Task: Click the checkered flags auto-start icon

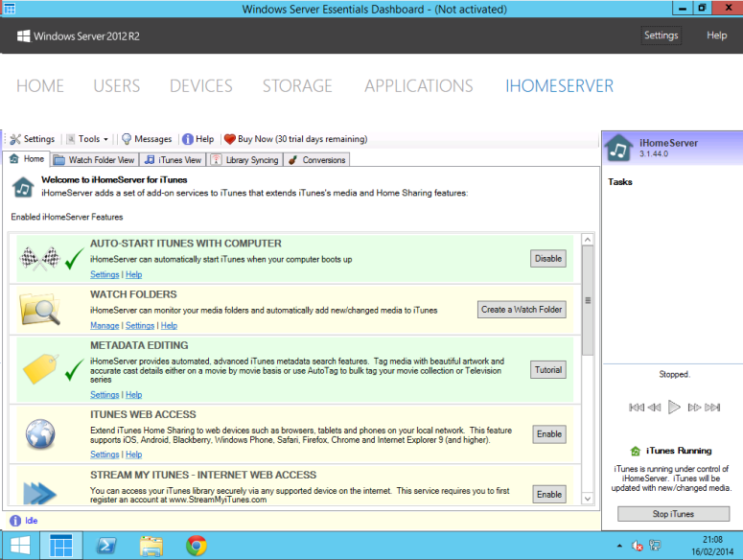Action: coord(40,258)
